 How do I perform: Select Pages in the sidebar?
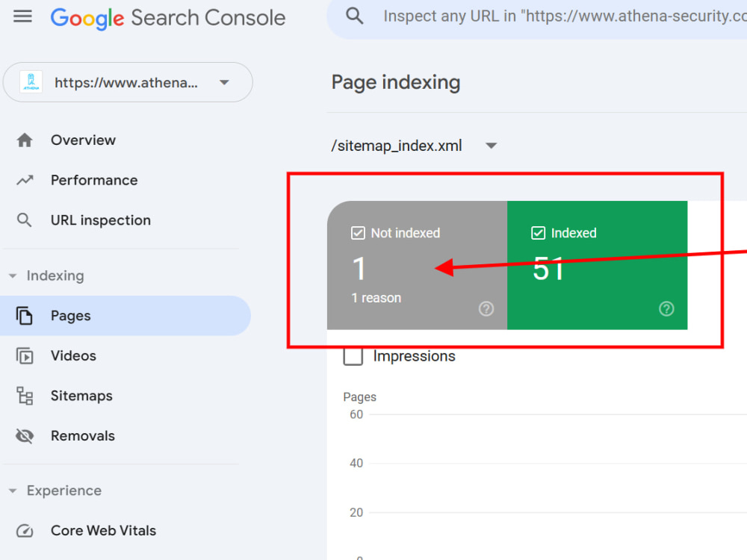pos(125,316)
